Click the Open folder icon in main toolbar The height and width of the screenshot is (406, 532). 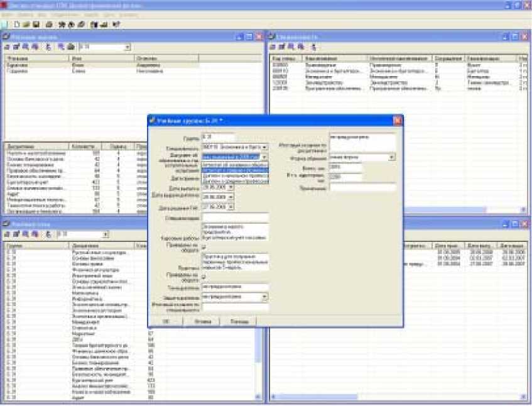[x=26, y=25]
